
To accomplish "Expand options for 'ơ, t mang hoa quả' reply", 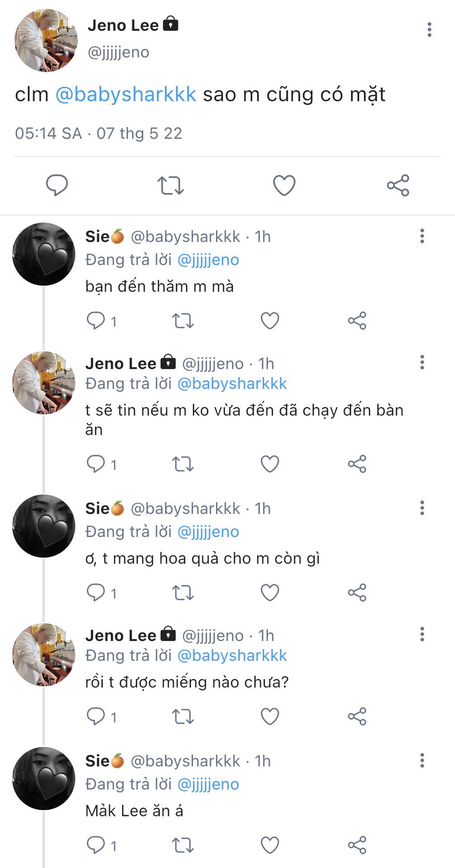I will (x=422, y=508).
